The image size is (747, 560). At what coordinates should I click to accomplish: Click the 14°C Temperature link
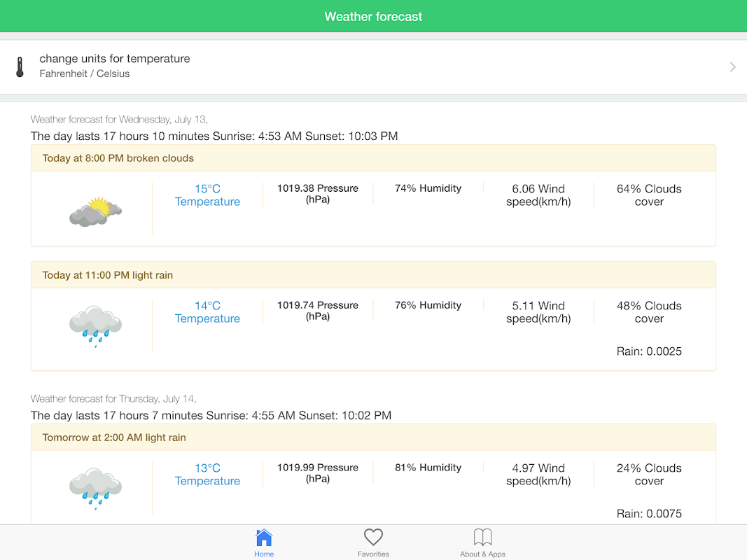point(207,312)
